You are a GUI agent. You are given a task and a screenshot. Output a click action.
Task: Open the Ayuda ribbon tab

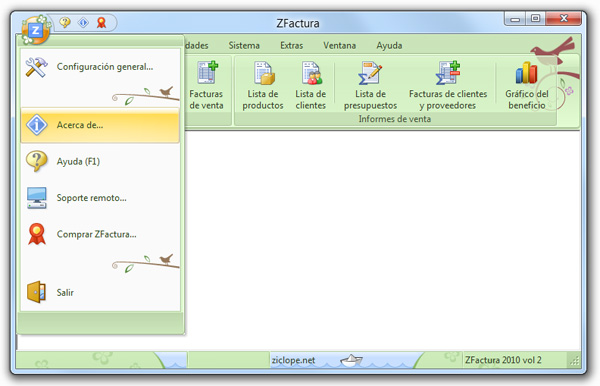tap(389, 46)
